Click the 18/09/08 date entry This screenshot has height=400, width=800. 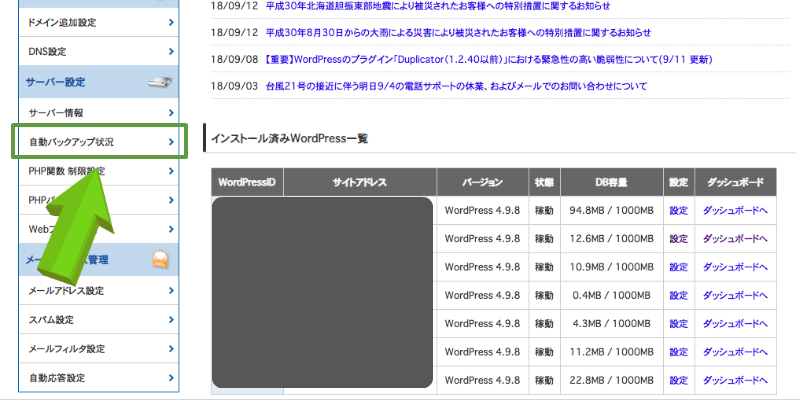pyautogui.click(x=235, y=60)
